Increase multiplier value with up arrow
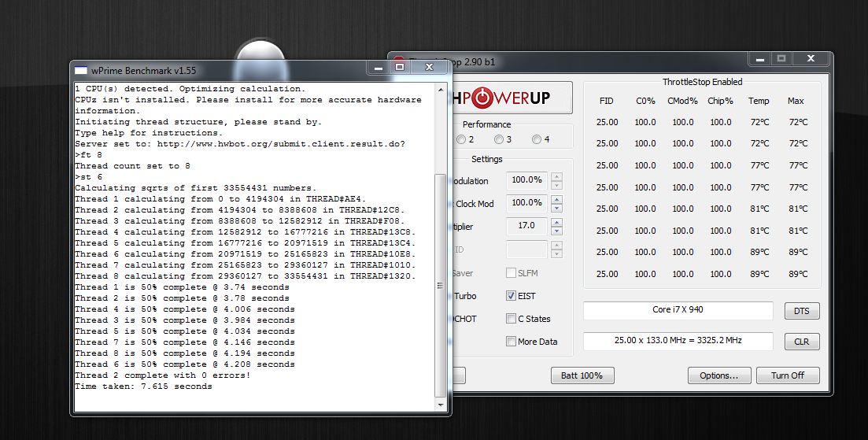The height and width of the screenshot is (440, 868). (x=557, y=223)
